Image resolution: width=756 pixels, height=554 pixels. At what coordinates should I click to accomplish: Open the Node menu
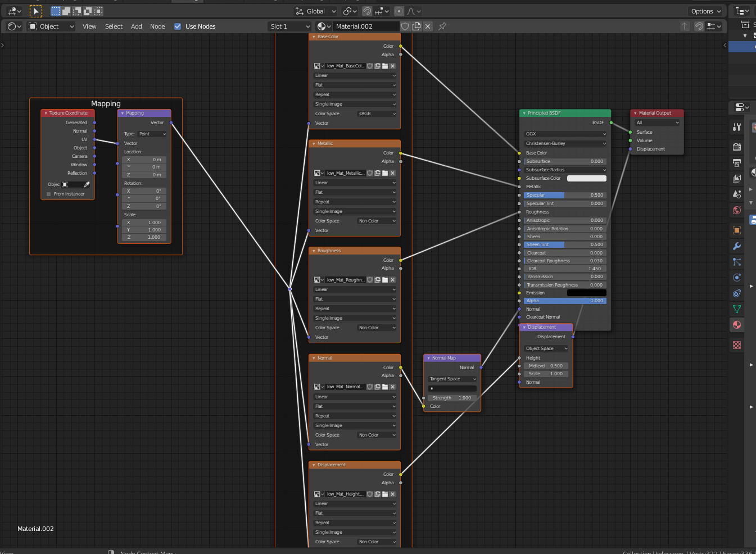[157, 26]
